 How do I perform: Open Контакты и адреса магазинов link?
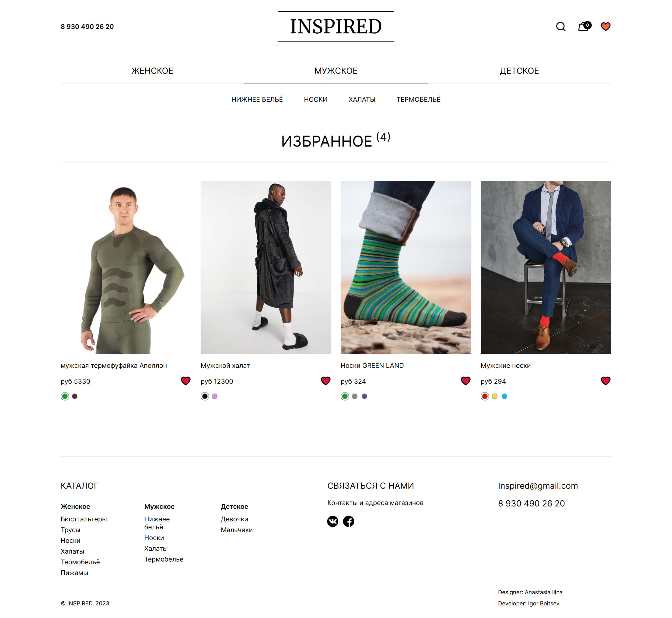click(x=375, y=503)
